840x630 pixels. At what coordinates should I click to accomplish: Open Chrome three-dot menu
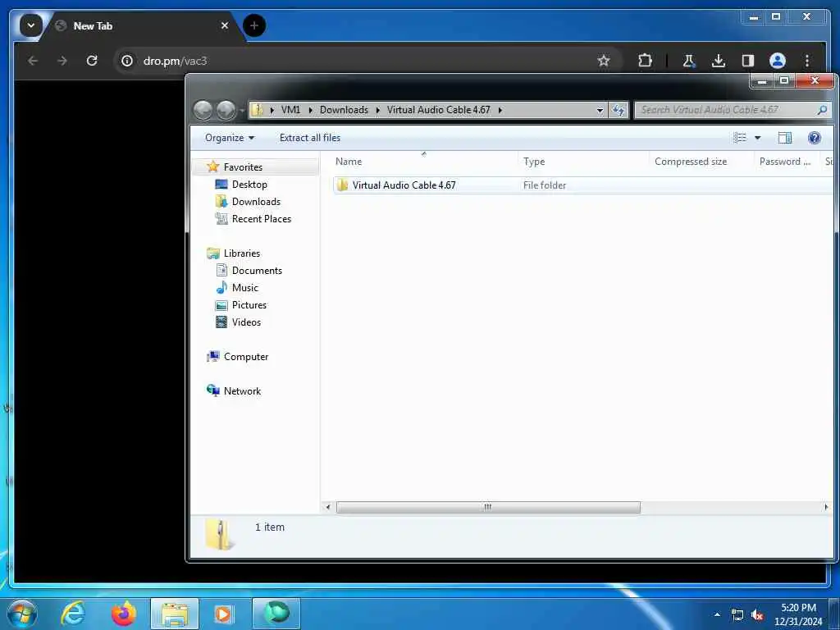coord(807,61)
